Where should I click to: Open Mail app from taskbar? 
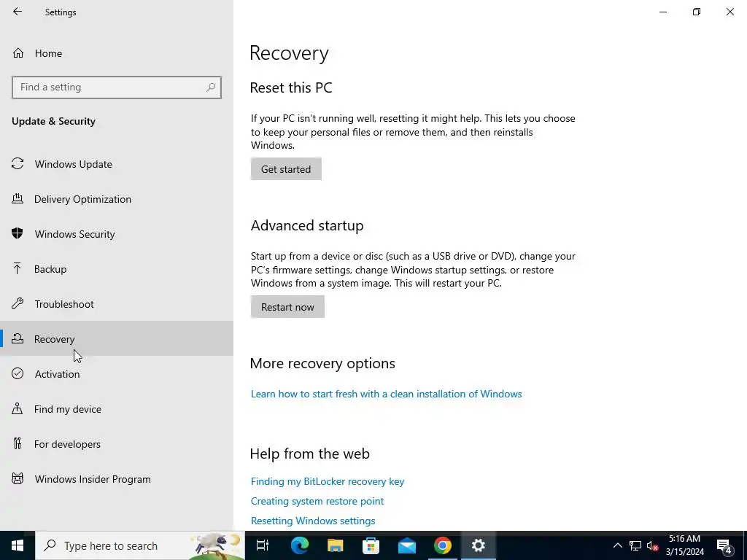point(407,545)
